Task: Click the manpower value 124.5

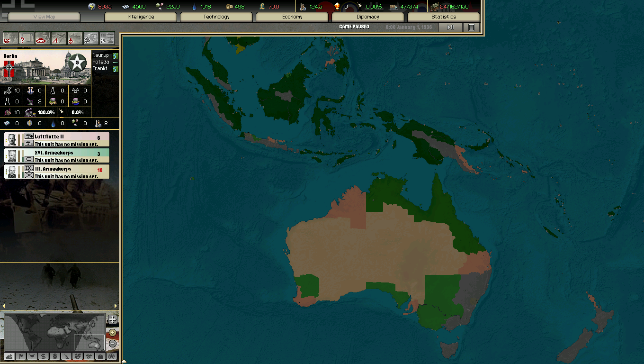Action: click(x=316, y=7)
